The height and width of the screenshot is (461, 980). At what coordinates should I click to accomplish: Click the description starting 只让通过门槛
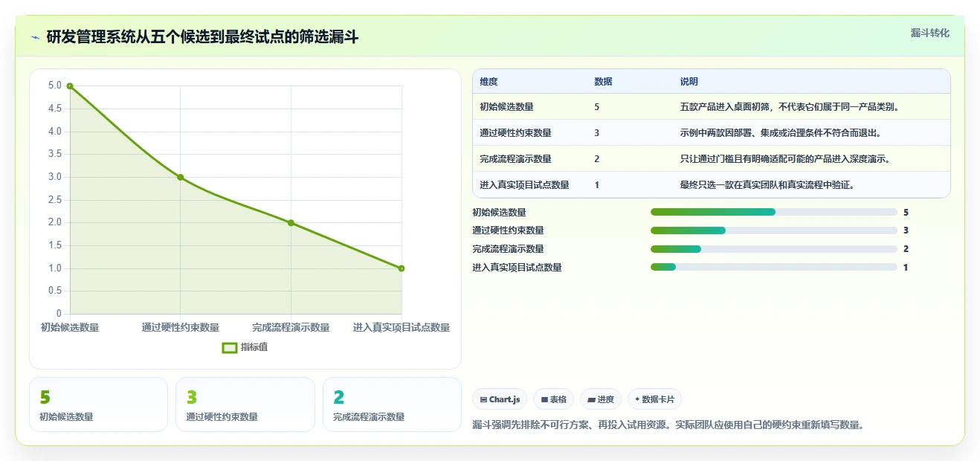785,159
